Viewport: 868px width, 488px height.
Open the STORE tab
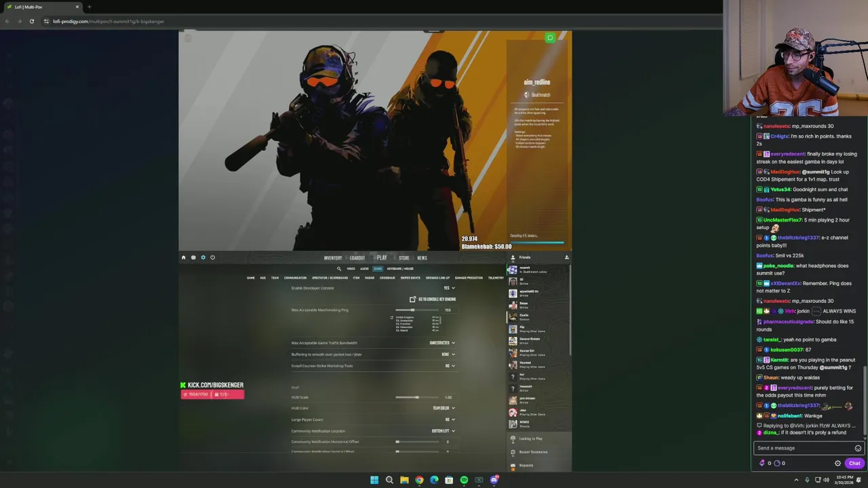click(x=404, y=258)
